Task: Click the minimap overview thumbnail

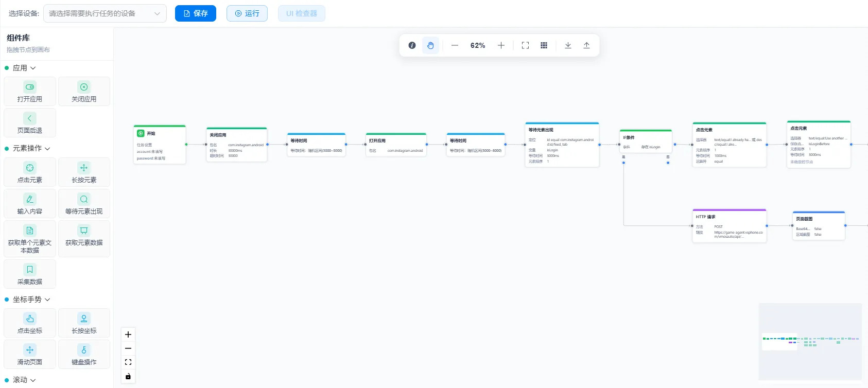Action: point(810,342)
